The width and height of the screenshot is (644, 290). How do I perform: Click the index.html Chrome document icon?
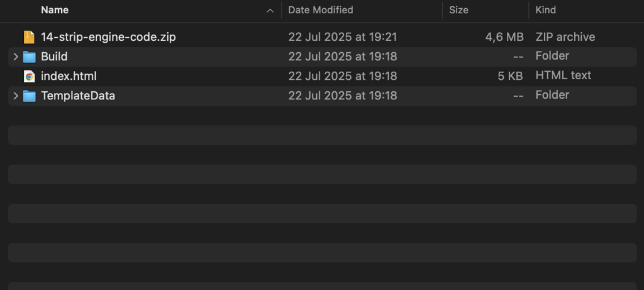[29, 76]
